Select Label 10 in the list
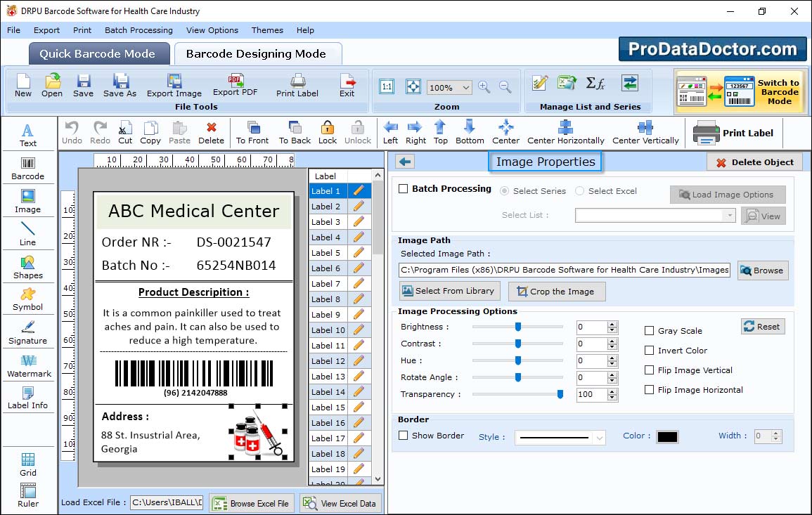The image size is (812, 515). [328, 330]
